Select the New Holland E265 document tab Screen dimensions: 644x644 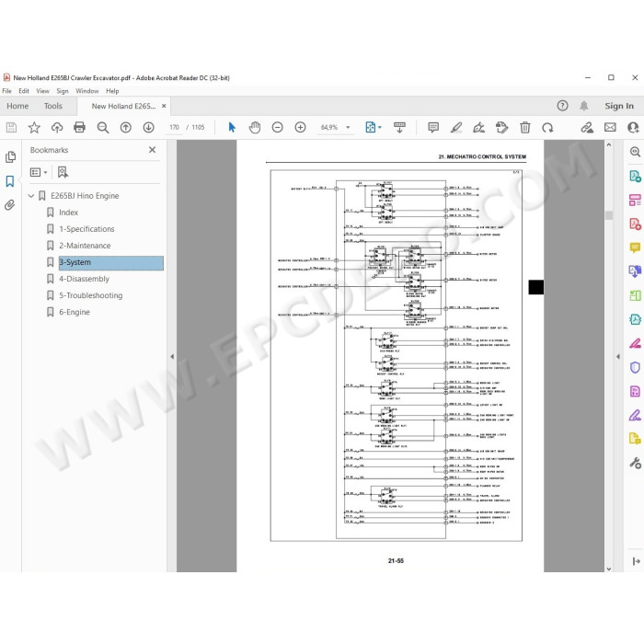123,107
